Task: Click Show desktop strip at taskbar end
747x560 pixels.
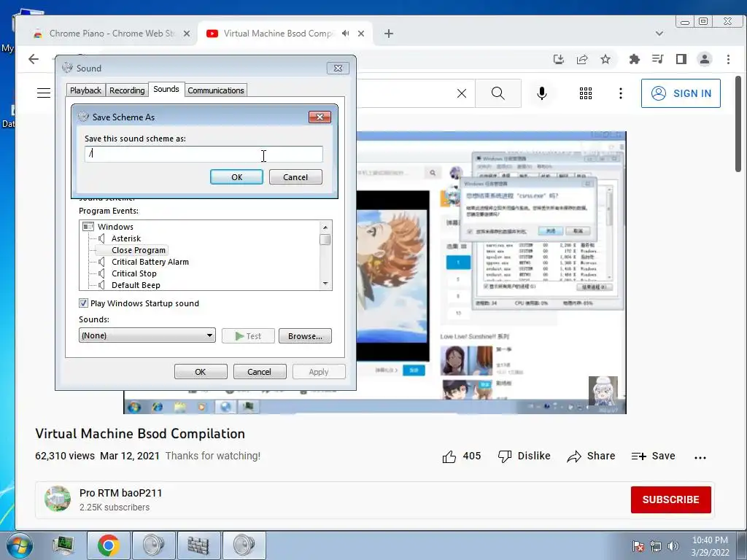Action: 741,545
